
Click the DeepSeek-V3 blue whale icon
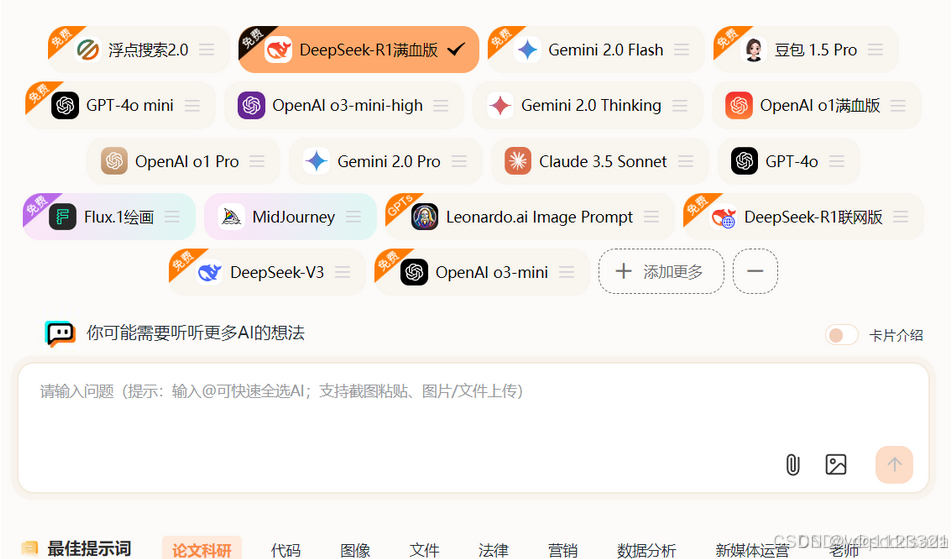coord(209,273)
